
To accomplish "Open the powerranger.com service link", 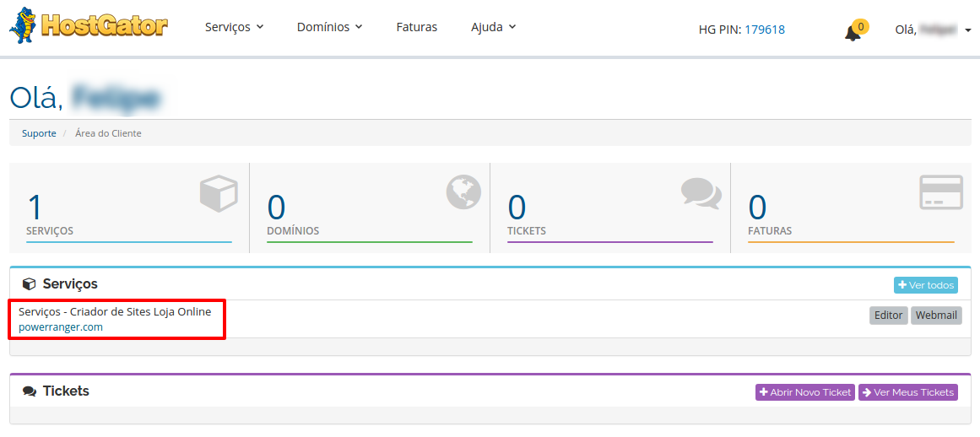I will pyautogui.click(x=61, y=326).
